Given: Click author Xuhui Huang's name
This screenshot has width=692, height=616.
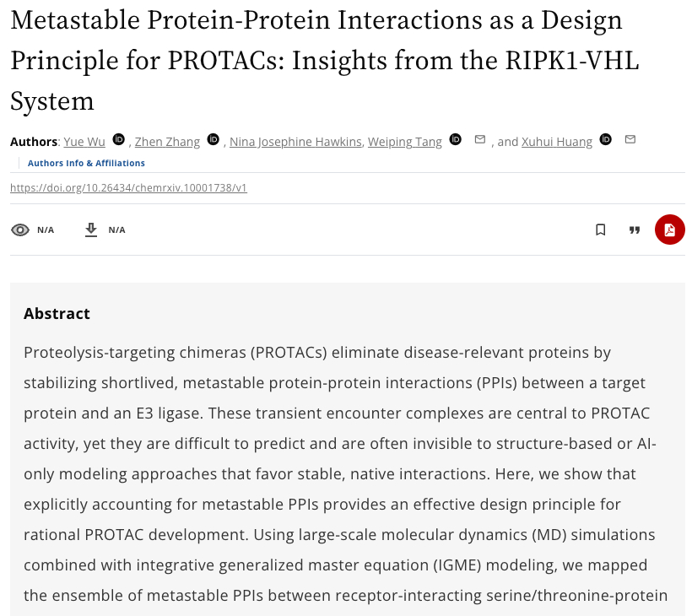Looking at the screenshot, I should pos(557,142).
